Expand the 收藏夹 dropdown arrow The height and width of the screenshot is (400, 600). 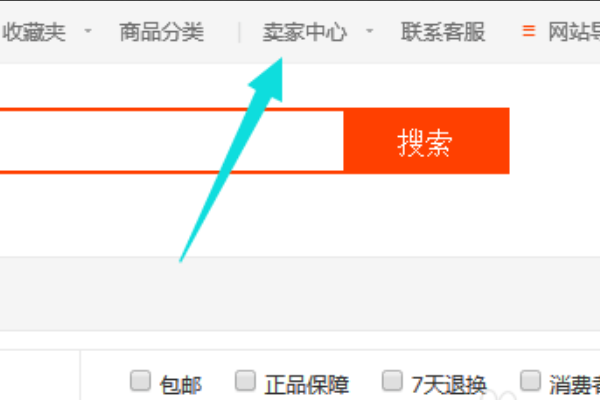coord(88,31)
